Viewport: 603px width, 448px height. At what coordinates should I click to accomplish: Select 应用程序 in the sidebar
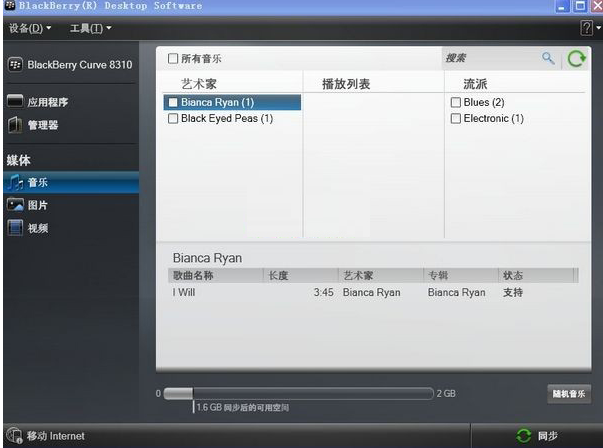point(48,102)
